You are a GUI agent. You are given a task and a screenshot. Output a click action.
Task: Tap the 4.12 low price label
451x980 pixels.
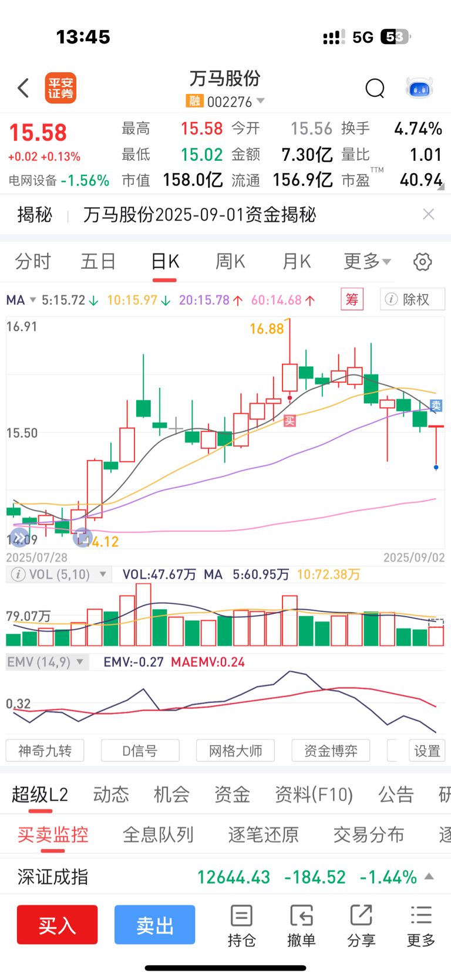[x=105, y=542]
